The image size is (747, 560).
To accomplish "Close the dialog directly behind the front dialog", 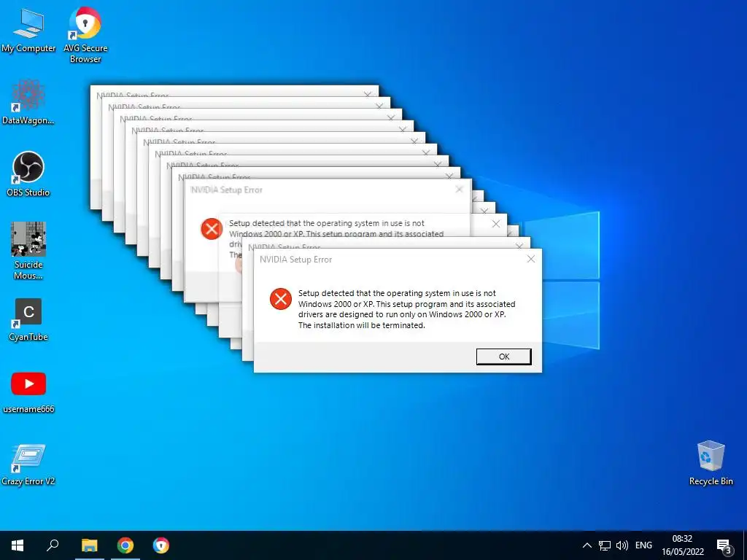I will [519, 245].
